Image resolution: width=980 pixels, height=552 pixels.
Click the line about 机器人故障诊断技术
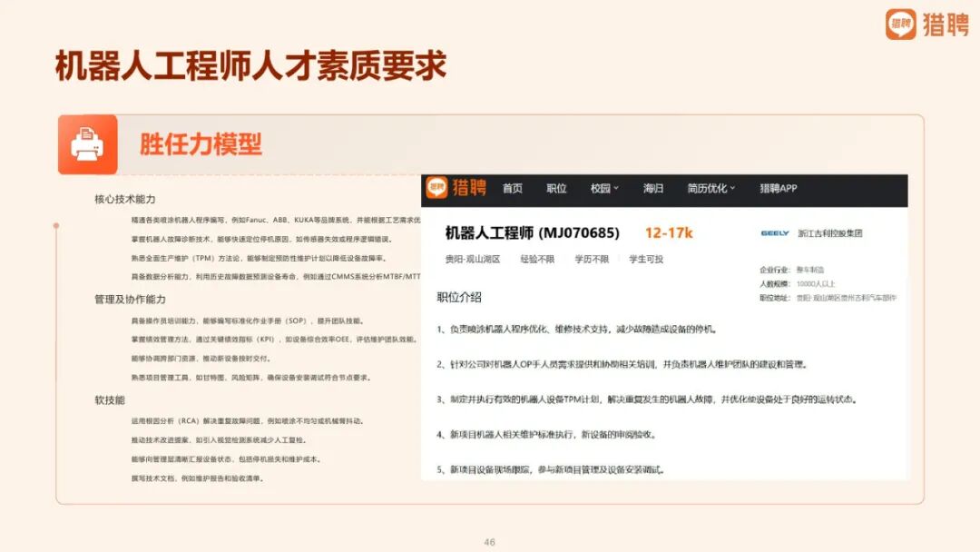262,239
